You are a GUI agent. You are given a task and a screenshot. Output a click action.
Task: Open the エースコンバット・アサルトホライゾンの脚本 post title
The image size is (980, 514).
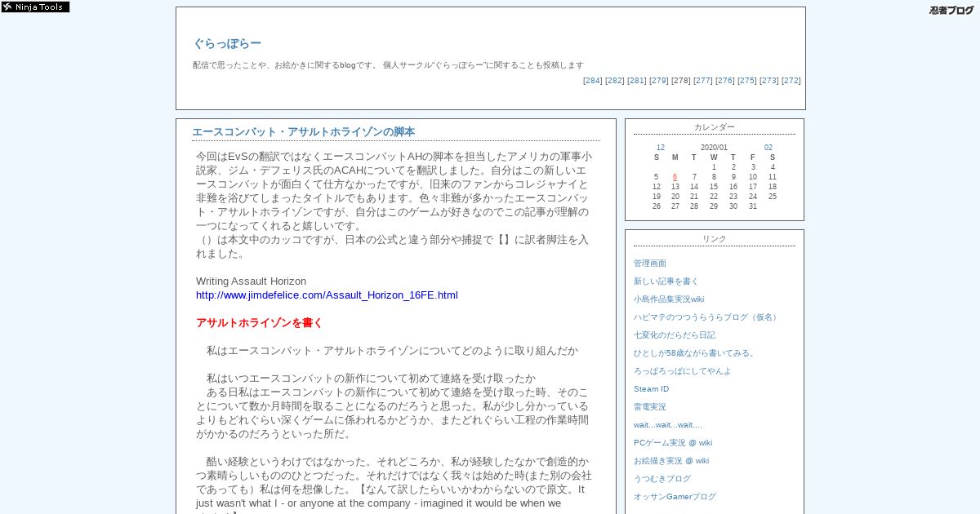pos(303,131)
